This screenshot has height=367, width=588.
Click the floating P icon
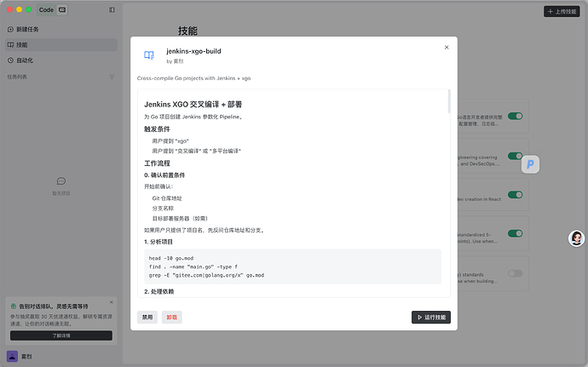[x=530, y=164]
